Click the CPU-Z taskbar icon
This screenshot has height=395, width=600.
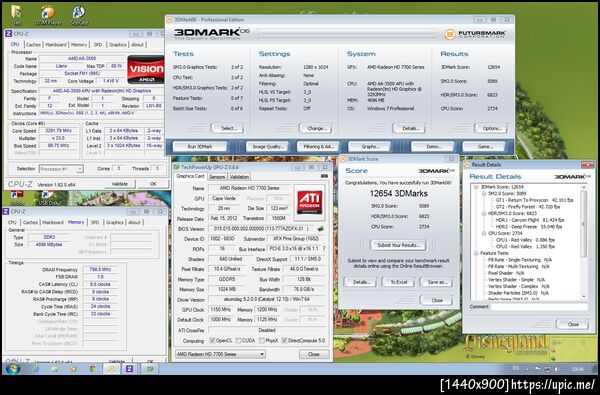coord(129,369)
